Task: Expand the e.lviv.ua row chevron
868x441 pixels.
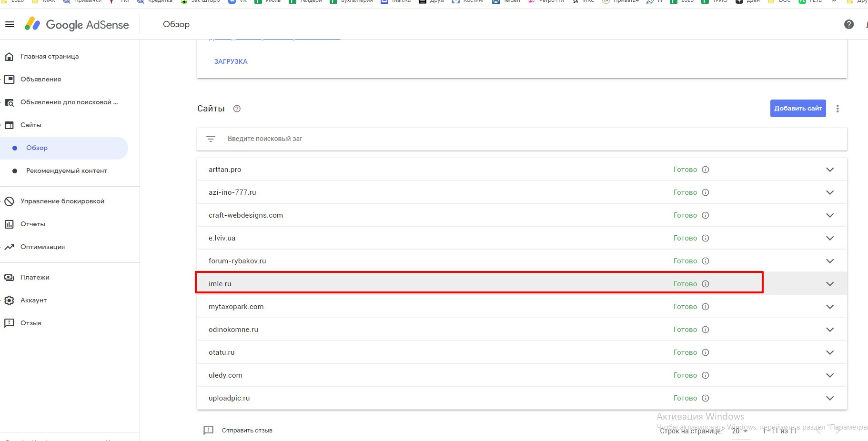Action: pos(830,238)
